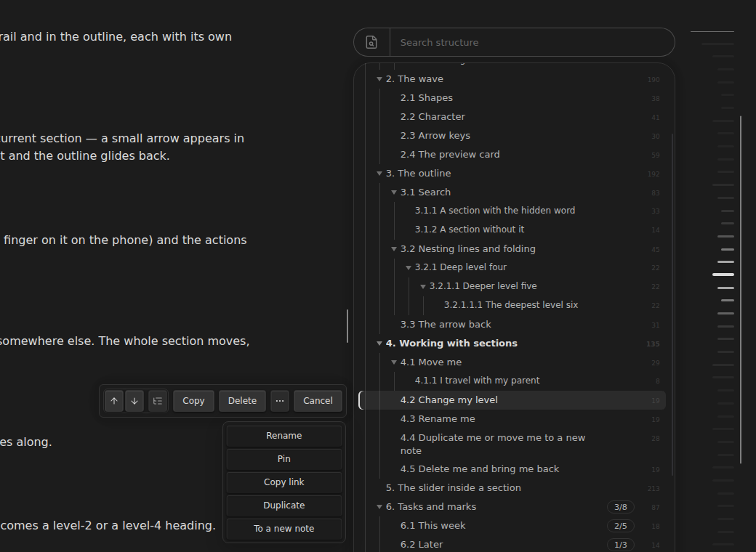Collapse '3.2.1 Deep level four'
The image size is (756, 552).
409,267
